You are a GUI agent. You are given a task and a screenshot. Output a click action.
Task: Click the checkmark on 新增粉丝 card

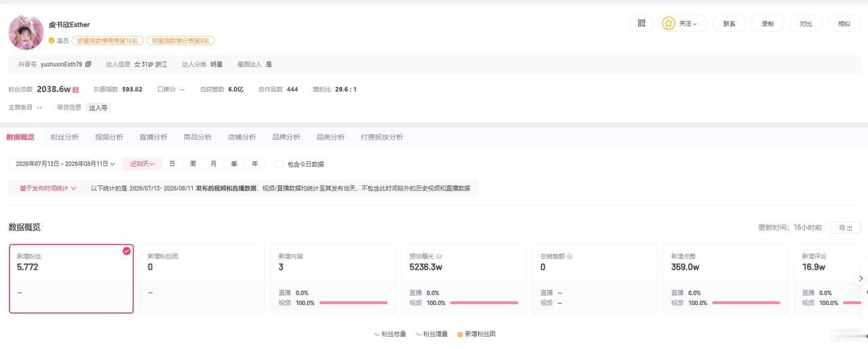(x=126, y=251)
